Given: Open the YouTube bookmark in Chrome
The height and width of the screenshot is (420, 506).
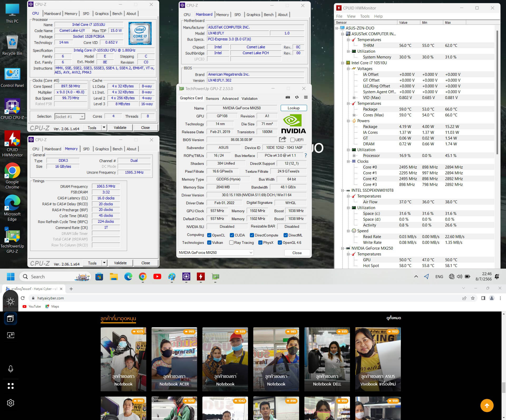Looking at the screenshot, I should [x=32, y=306].
